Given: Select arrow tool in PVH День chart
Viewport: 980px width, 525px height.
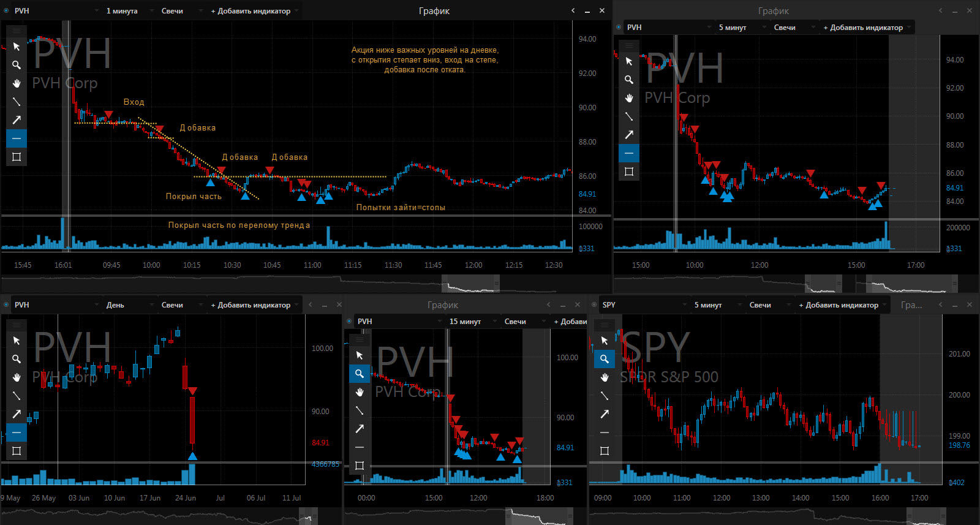Looking at the screenshot, I should pyautogui.click(x=17, y=414).
